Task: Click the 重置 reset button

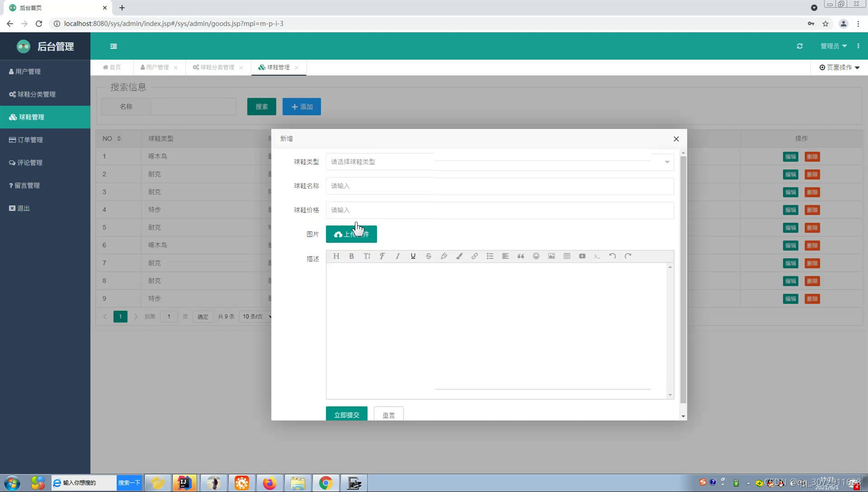Action: (x=388, y=414)
